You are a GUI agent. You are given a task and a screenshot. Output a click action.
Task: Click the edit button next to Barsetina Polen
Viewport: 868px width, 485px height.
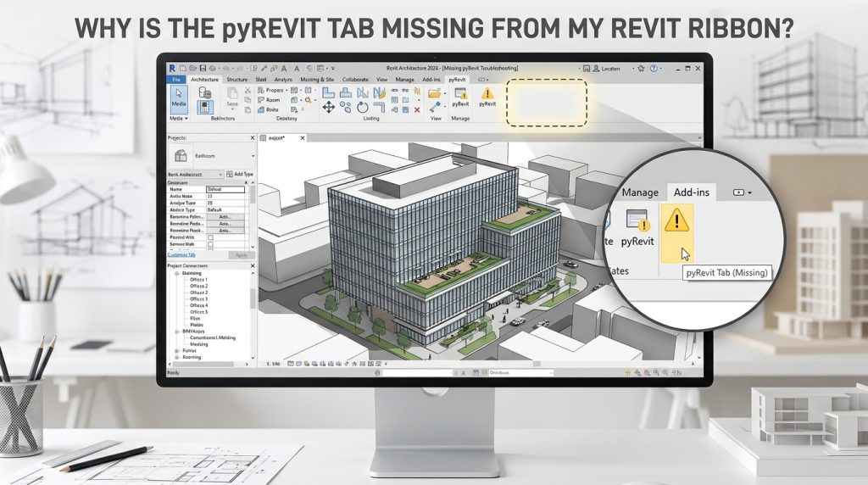225,217
